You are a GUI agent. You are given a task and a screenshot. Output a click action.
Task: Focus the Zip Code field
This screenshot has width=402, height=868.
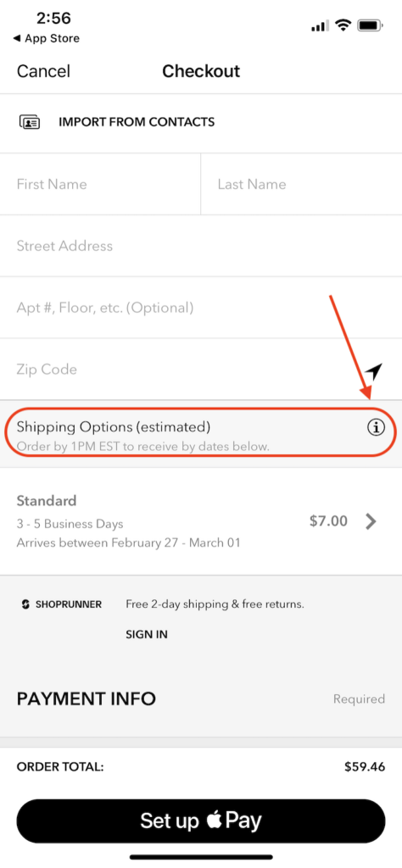pyautogui.click(x=182, y=370)
